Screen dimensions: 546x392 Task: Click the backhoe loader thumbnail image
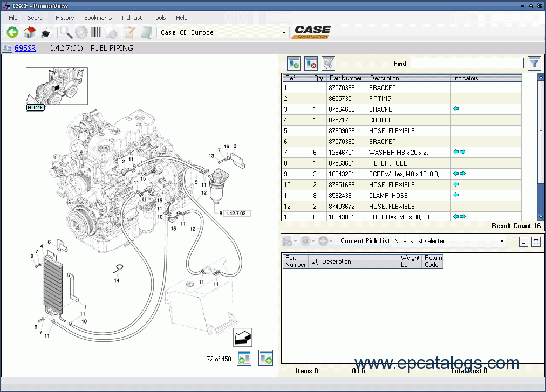57,86
